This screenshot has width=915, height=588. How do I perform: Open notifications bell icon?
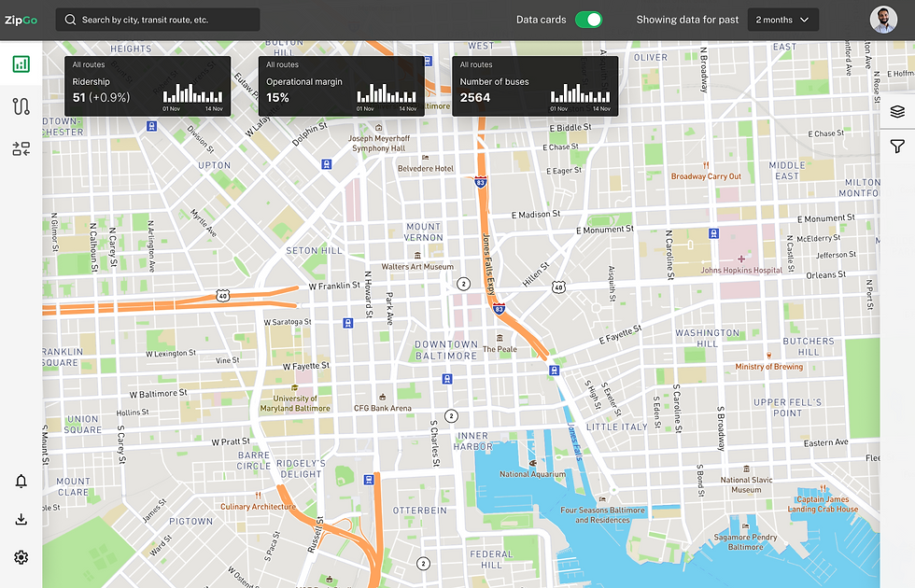pyautogui.click(x=21, y=482)
